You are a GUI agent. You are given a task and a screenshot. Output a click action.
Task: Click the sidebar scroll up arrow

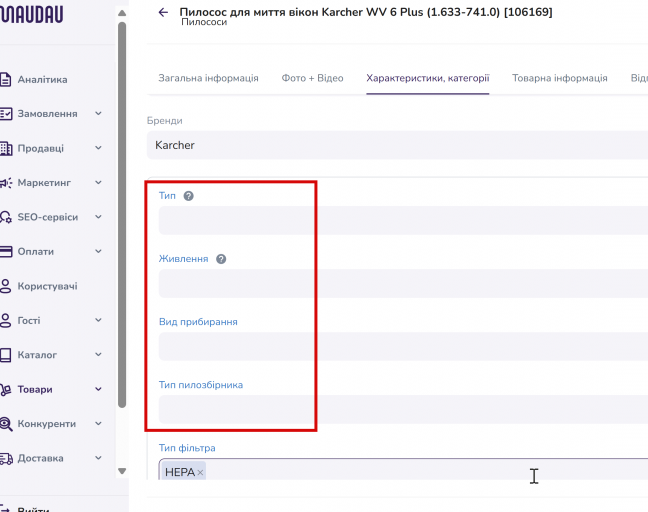coord(122,13)
